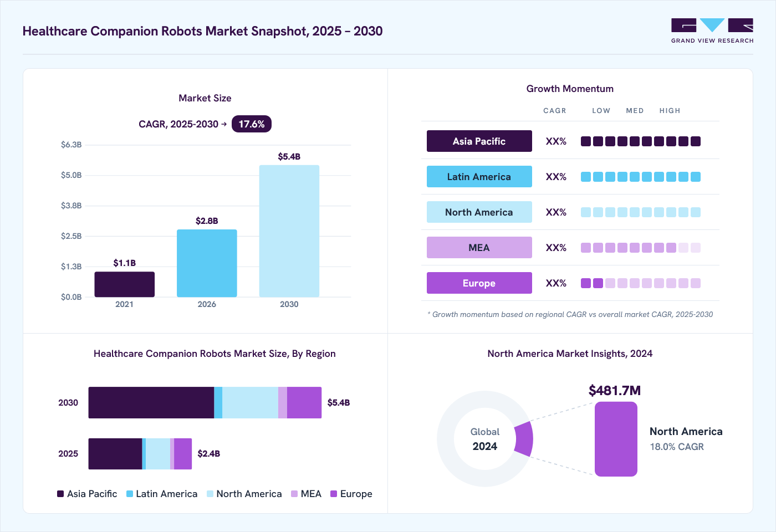The width and height of the screenshot is (776, 532).
Task: Click the MEA region label button
Action: (479, 248)
